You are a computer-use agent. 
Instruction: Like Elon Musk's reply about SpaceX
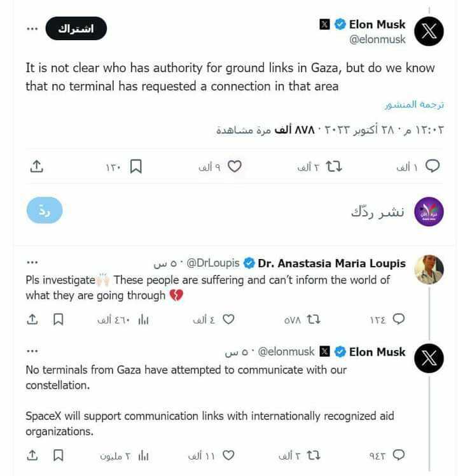pos(228,456)
